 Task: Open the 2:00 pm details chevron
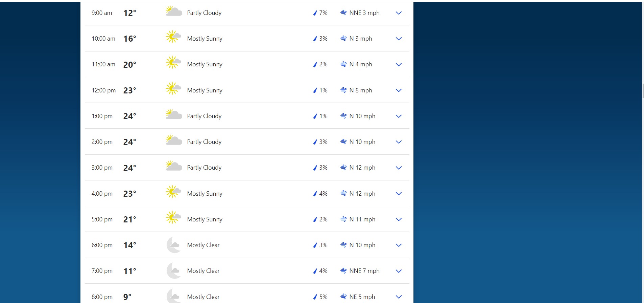(399, 142)
